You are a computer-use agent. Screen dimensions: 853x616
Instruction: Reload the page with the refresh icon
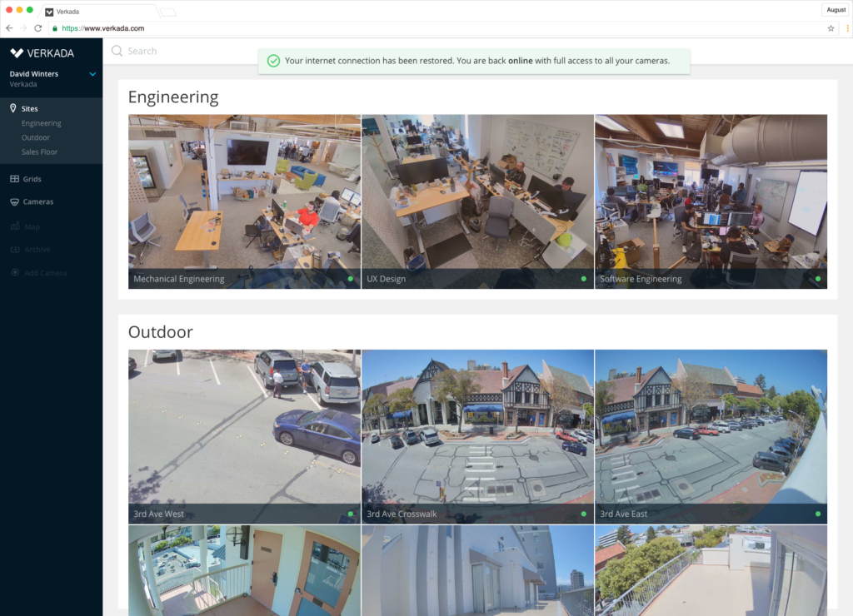38,28
